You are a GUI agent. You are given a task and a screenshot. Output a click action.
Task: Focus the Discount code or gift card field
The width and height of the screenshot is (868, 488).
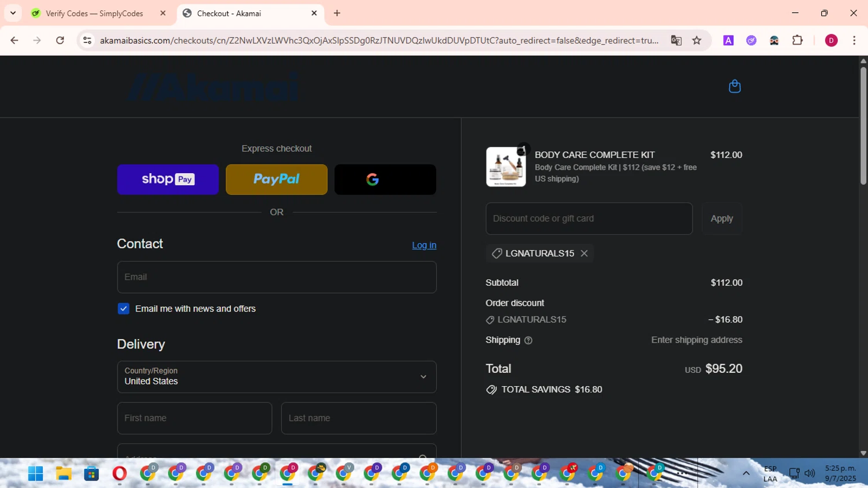click(589, 219)
